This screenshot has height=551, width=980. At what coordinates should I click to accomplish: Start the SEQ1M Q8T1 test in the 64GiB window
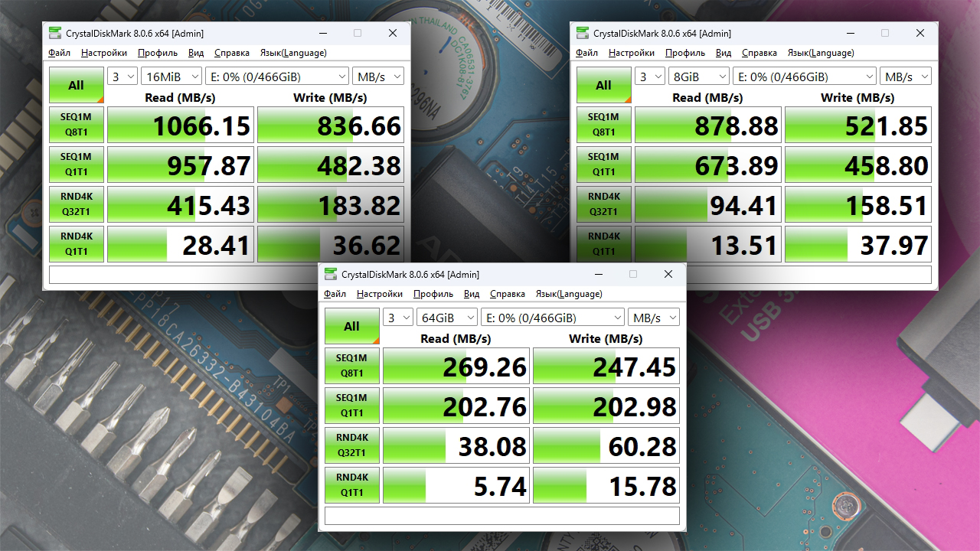(x=352, y=366)
